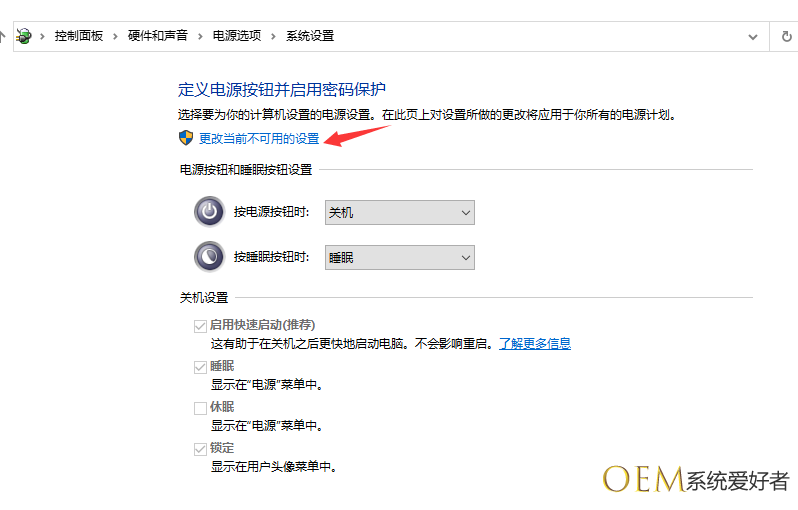Click the UAC shield icon

point(186,138)
